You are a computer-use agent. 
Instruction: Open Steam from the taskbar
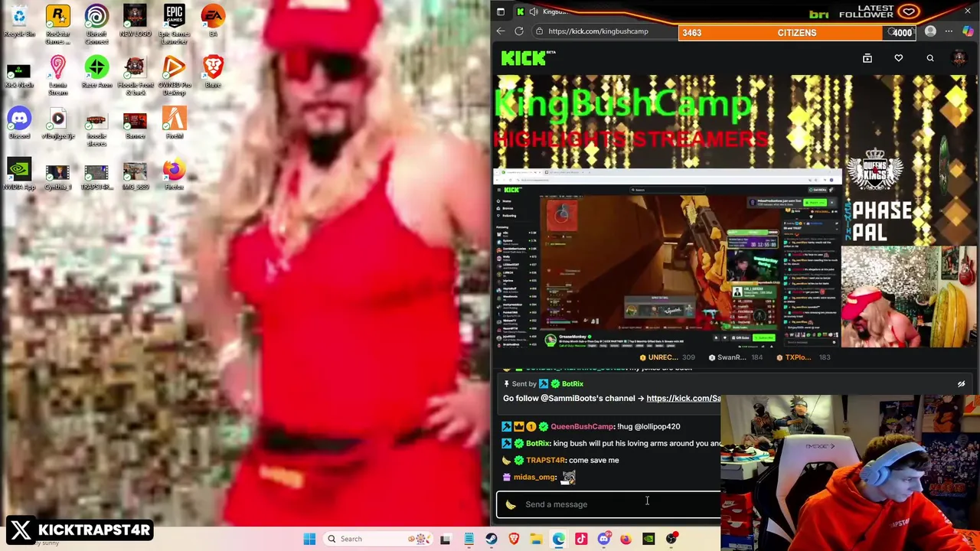492,539
